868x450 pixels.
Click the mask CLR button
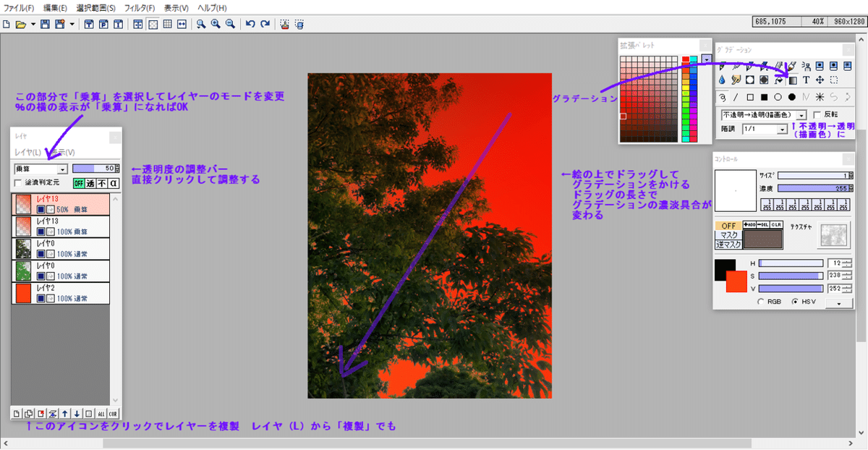tap(775, 224)
